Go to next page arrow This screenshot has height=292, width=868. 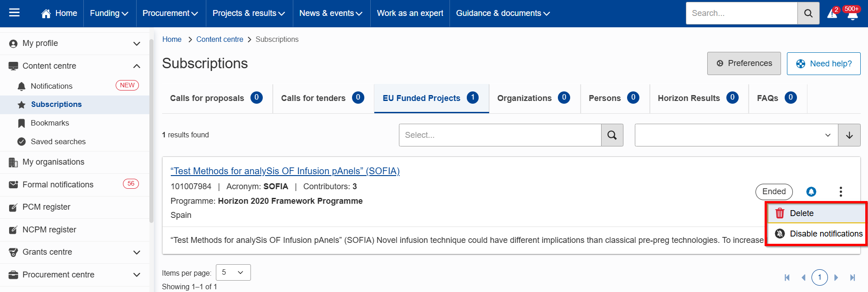(836, 277)
